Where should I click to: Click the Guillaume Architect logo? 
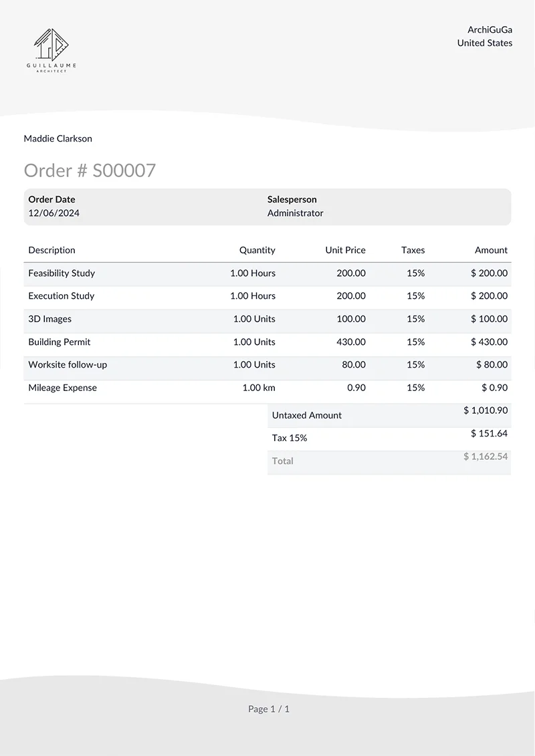(51, 51)
